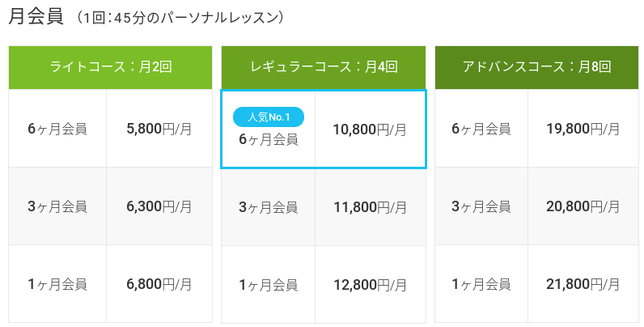Select the ライトコース：月2回 header

point(111,67)
